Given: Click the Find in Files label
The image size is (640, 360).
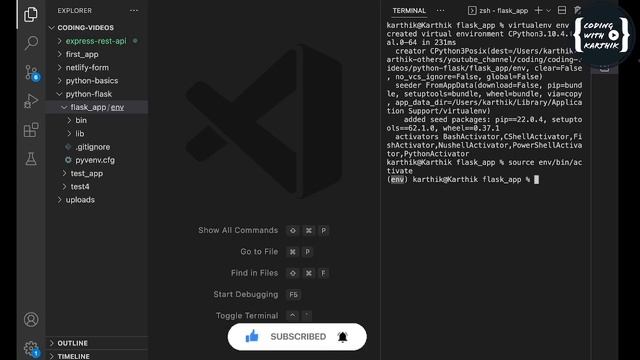Looking at the screenshot, I should coord(254,273).
